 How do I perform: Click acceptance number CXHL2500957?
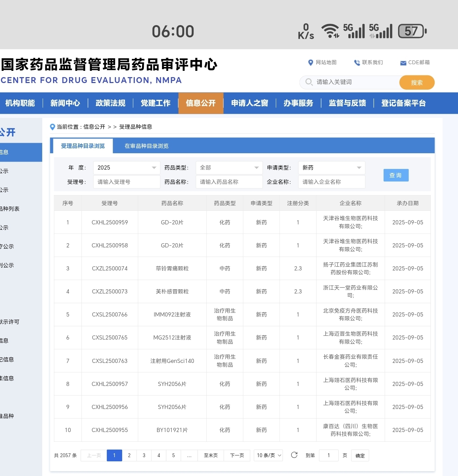(110, 384)
